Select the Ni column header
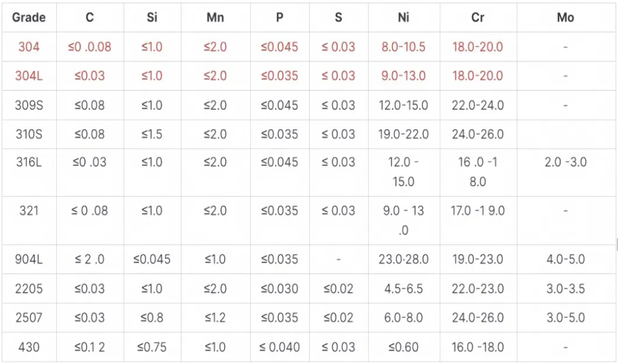 pos(403,18)
